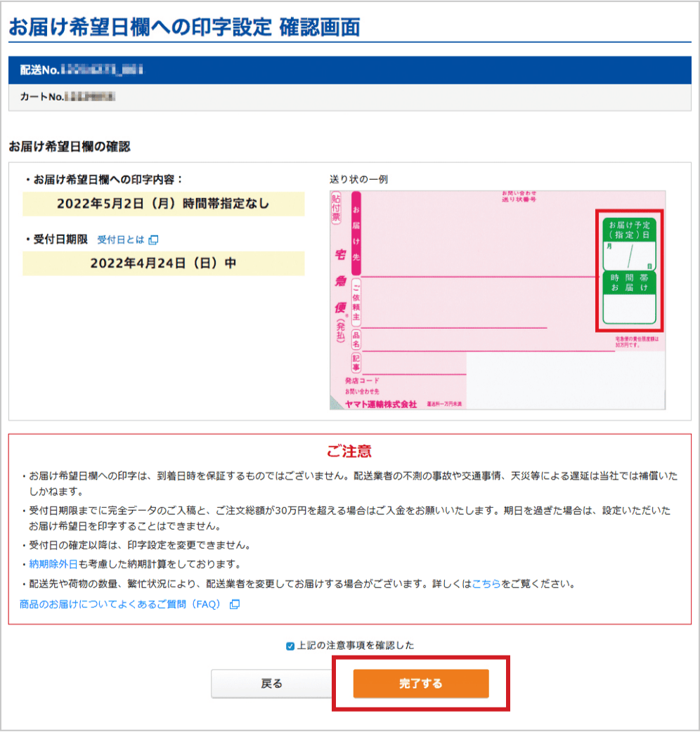Click the 受付日期限 label
Image resolution: width=700 pixels, height=732 pixels.
tap(60, 240)
